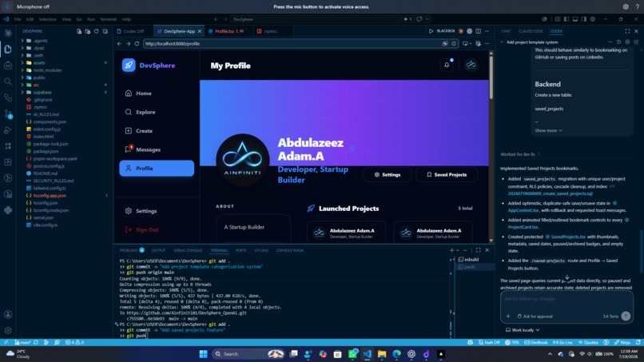Start new Codex thread via edit icon

[x=636, y=42]
